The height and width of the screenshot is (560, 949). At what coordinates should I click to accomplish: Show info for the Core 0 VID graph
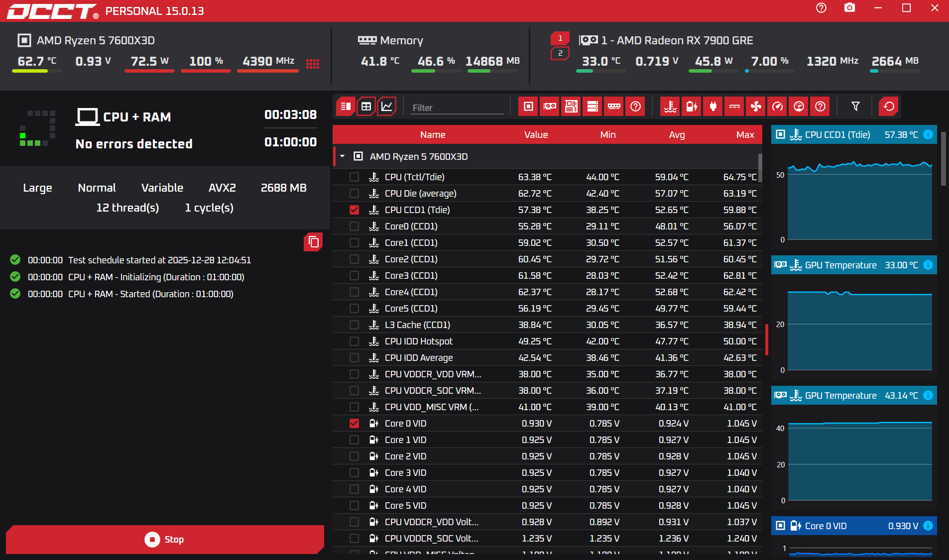click(x=928, y=526)
